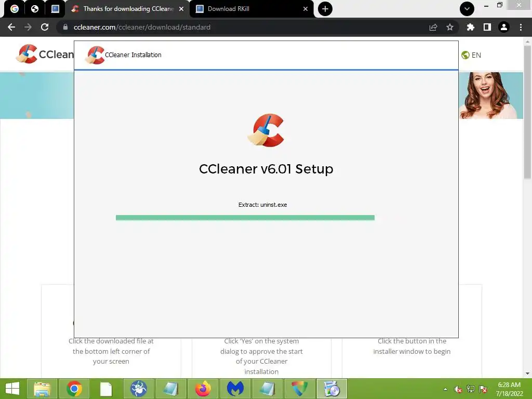The image size is (532, 399).
Task: Click the 'Click Yes on the system dialog' text
Action: [261, 356]
